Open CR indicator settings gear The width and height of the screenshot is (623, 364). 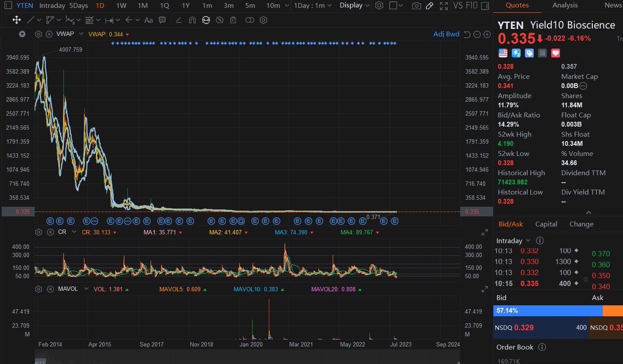38,232
